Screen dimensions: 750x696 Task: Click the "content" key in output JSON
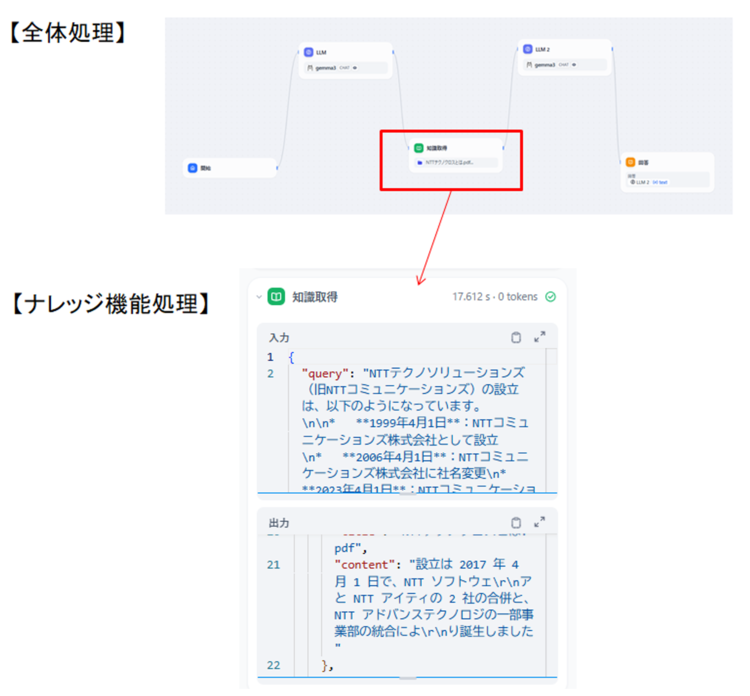pyautogui.click(x=365, y=564)
